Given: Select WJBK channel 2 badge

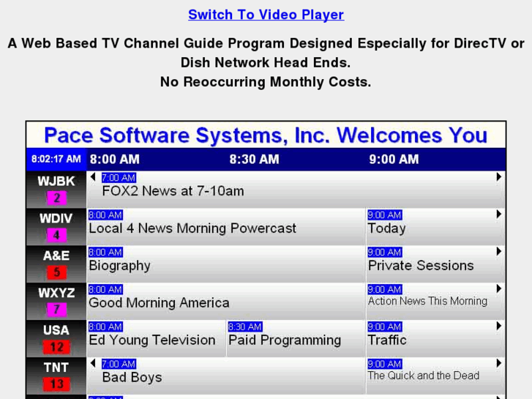Looking at the screenshot, I should (56, 198).
